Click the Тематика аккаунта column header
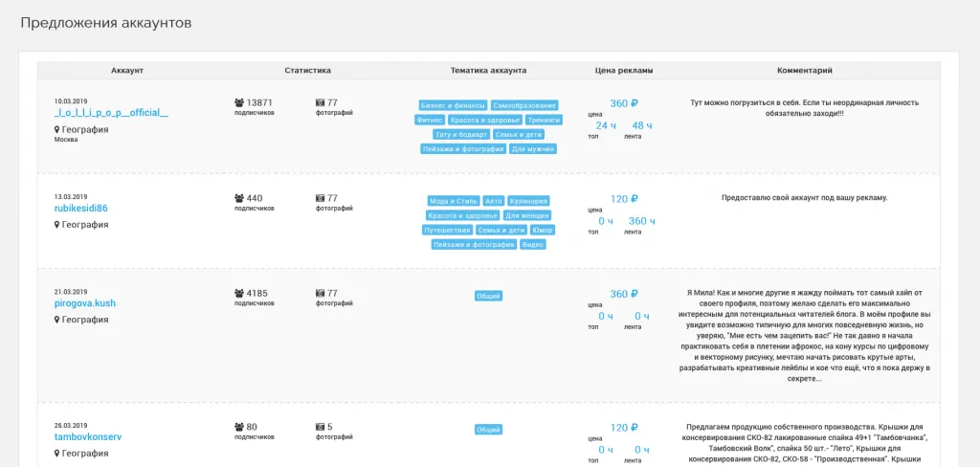The height and width of the screenshot is (467, 980). coord(488,71)
